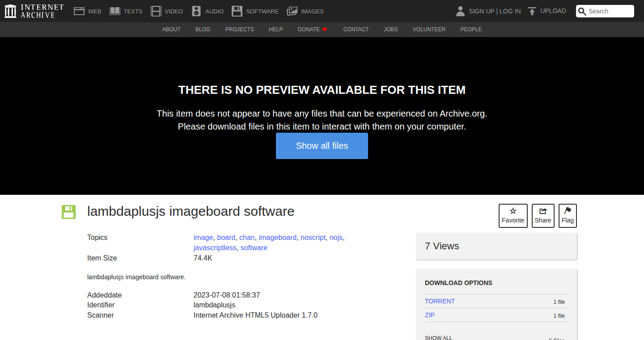Click the description 'lambdaplusjs imageboard software.'

click(x=136, y=277)
